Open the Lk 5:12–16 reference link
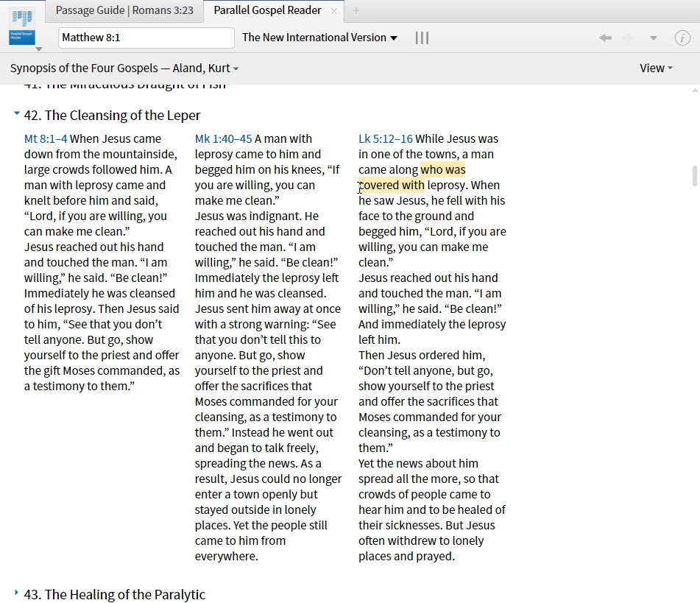The height and width of the screenshot is (603, 700). point(385,139)
